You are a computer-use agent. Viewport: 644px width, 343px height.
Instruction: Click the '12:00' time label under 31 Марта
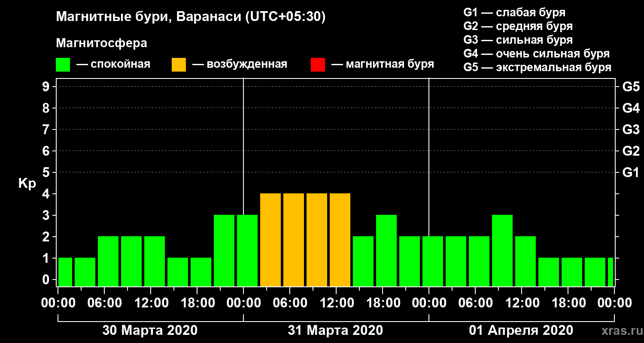click(336, 303)
